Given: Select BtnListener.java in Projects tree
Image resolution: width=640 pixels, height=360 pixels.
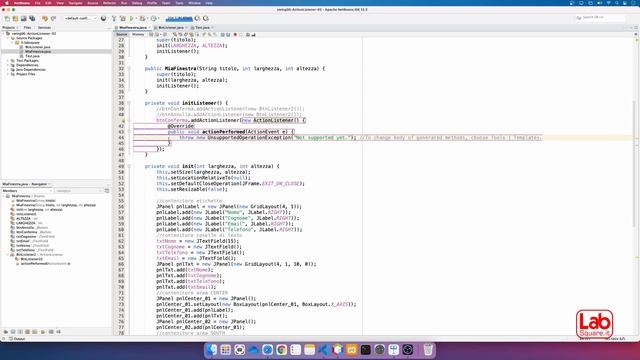Looking at the screenshot, I should (x=38, y=47).
